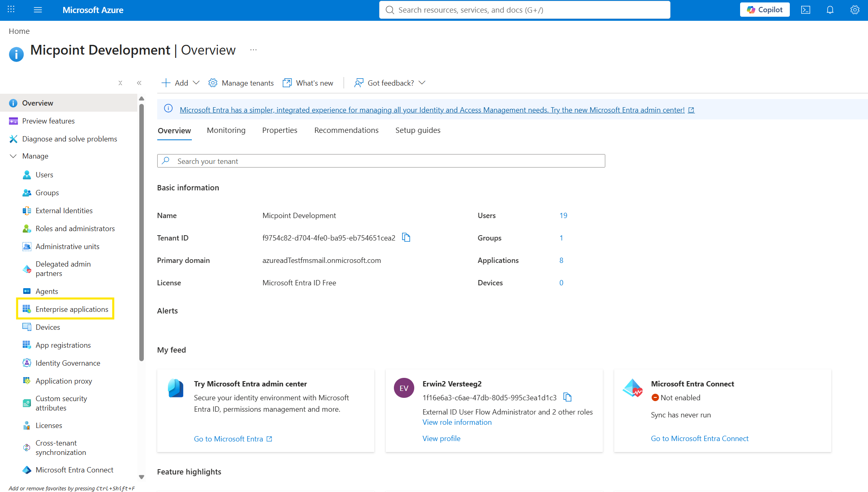This screenshot has height=492, width=868.
Task: Copy the Tenant ID to clipboard
Action: 406,237
